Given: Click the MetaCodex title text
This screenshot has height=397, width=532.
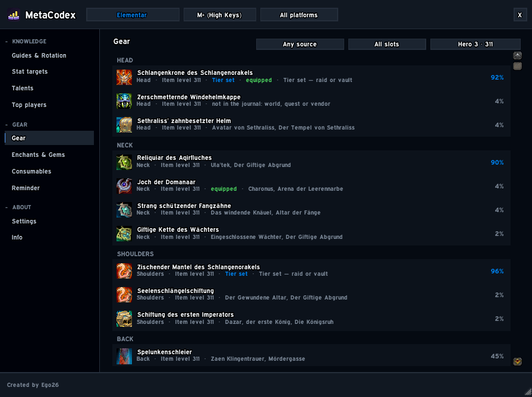Looking at the screenshot, I should tap(51, 15).
